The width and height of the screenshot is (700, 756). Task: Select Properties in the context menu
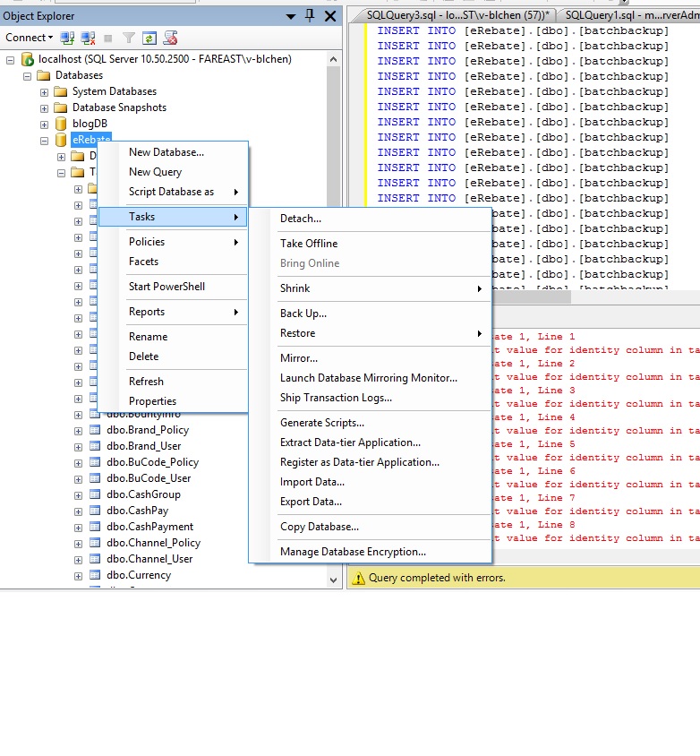point(152,401)
